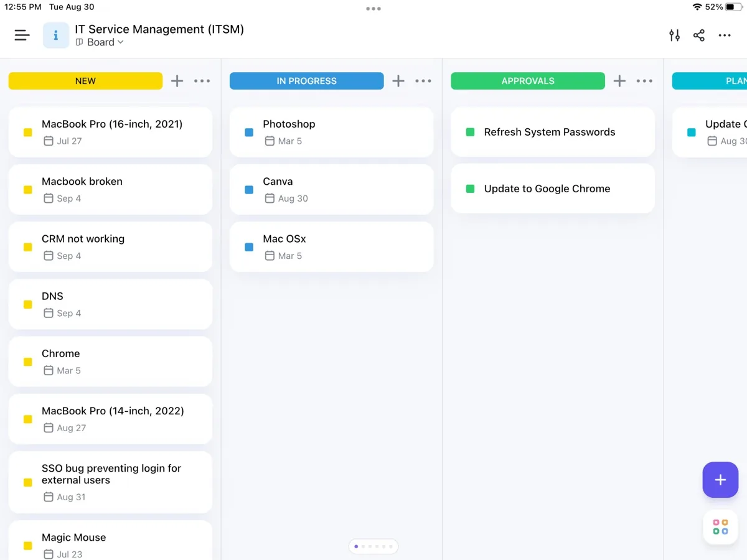Tap status square of Mac OSx task
Image resolution: width=747 pixels, height=560 pixels.
point(249,247)
